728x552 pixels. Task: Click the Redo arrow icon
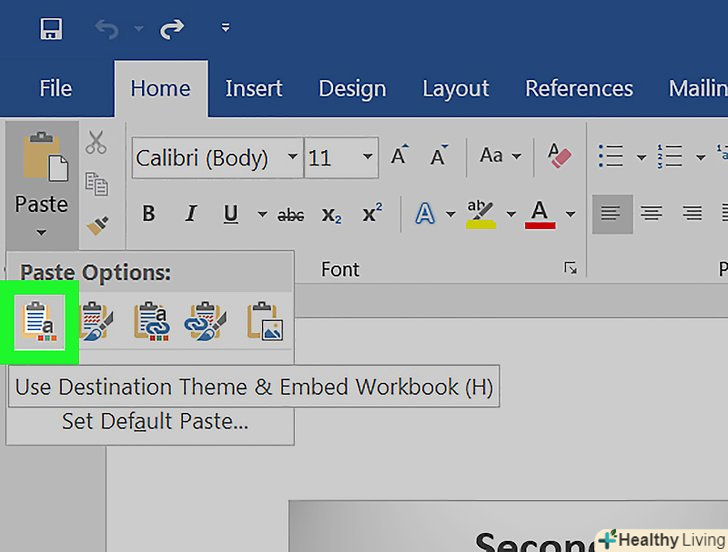[x=172, y=29]
